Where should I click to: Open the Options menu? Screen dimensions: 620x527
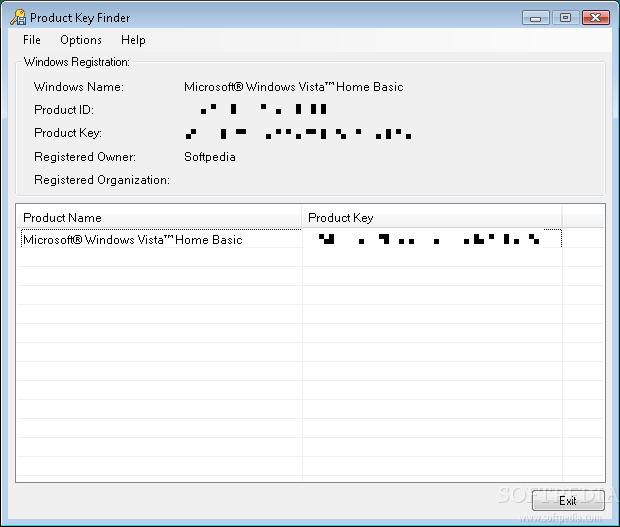(81, 40)
